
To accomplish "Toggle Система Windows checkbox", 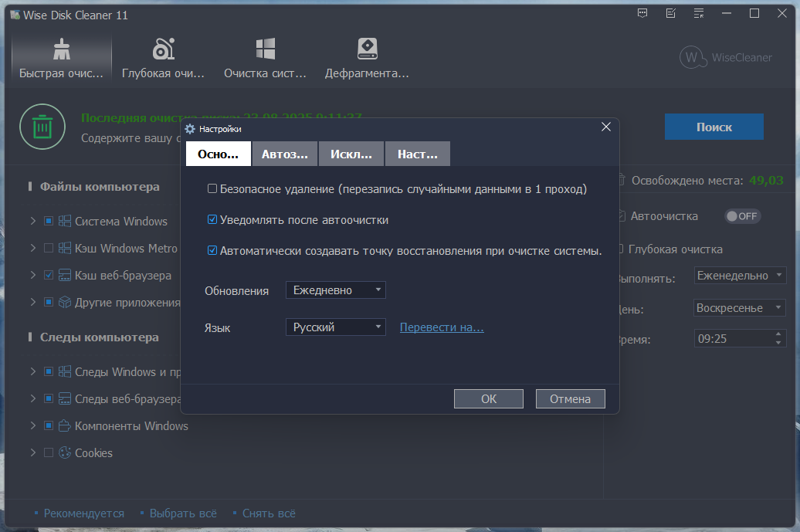I will 49,221.
